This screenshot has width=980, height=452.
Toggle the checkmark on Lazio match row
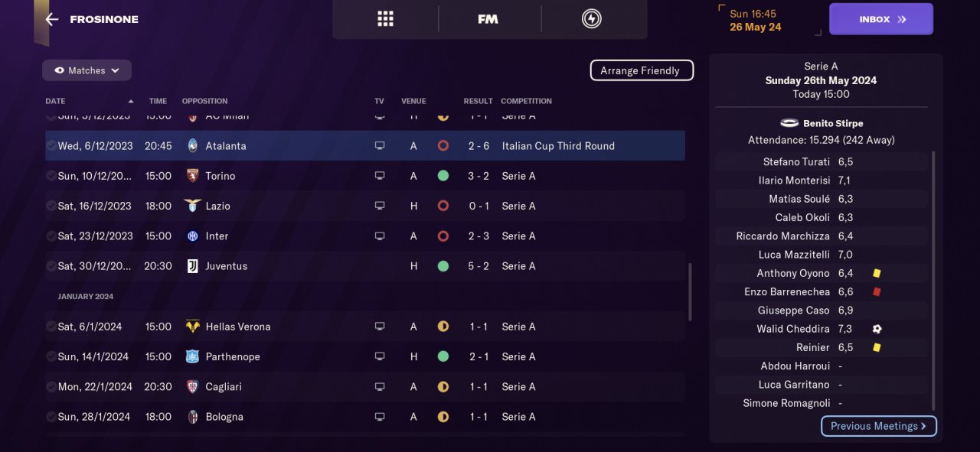[51, 206]
